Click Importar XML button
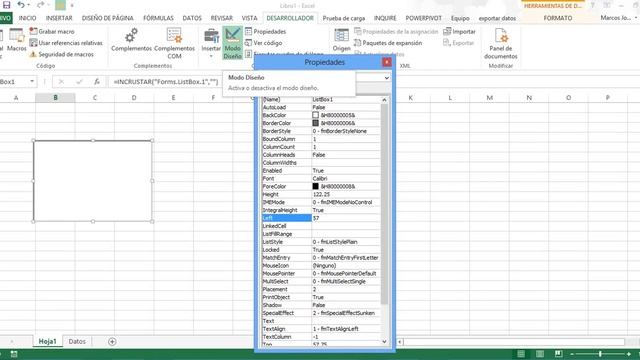The image size is (640, 360). click(x=460, y=31)
